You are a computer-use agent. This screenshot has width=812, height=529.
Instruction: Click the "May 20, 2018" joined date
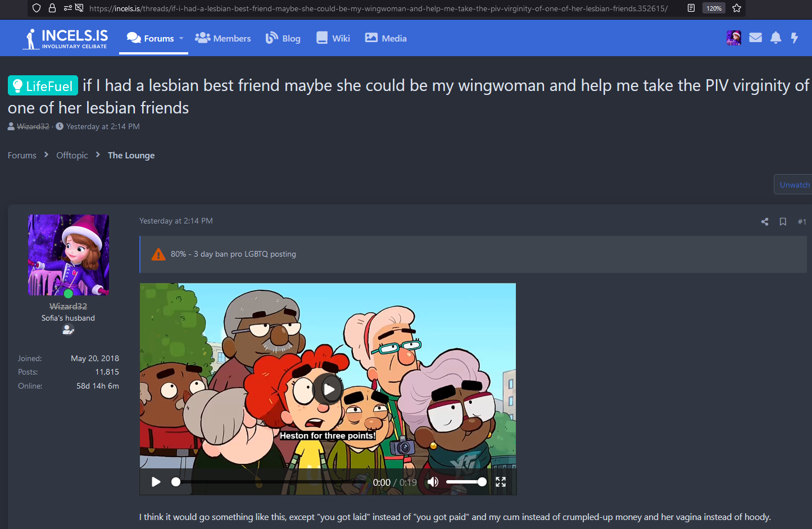coord(95,358)
